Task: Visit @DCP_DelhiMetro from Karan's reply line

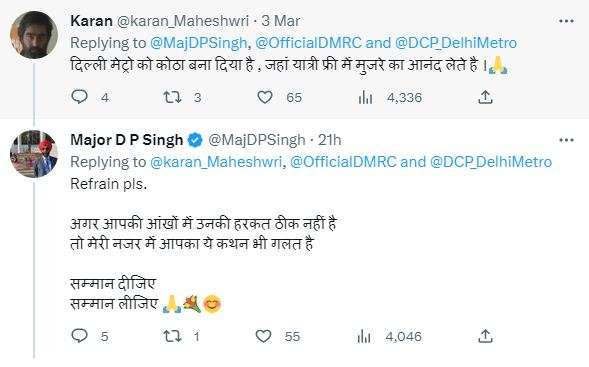Action: (x=456, y=43)
